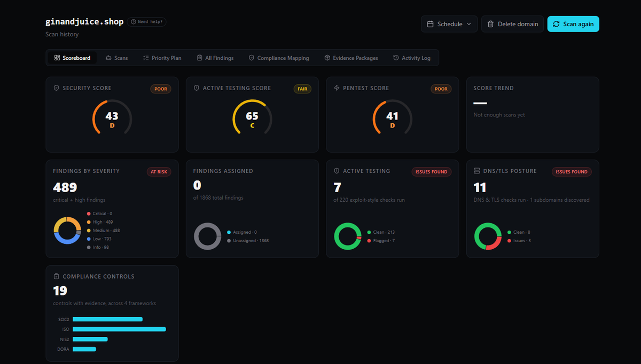
Task: Click the 'Unassigned · 1868' legend entry
Action: (x=248, y=241)
